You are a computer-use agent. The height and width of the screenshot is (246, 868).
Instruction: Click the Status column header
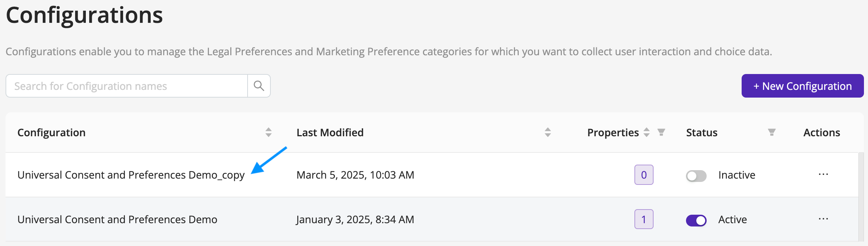coord(702,133)
